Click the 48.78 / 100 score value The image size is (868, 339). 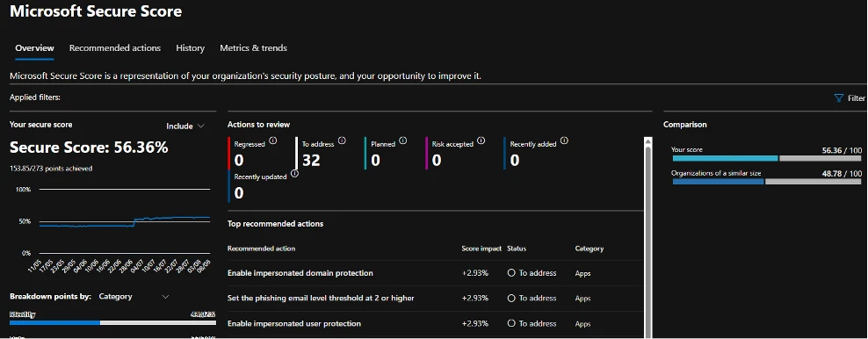pos(842,173)
